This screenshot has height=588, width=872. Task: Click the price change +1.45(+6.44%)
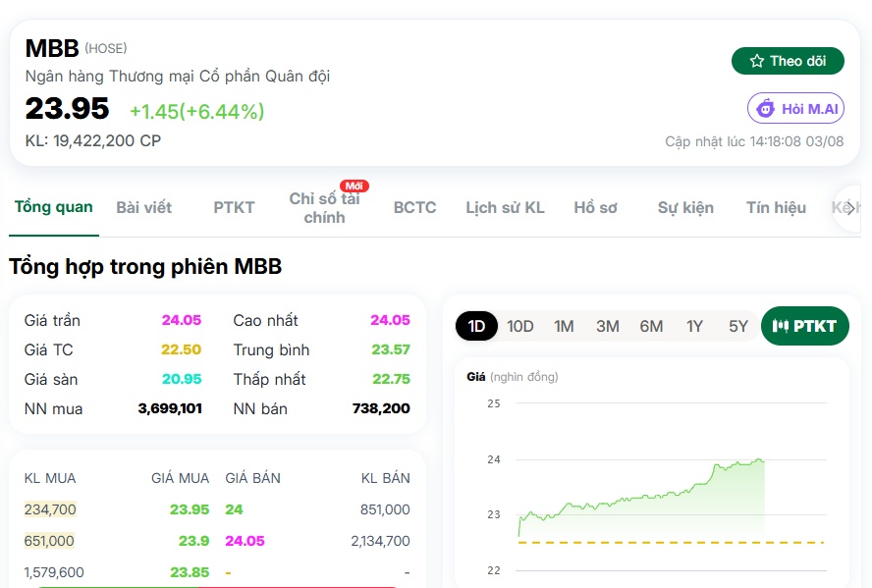[196, 112]
